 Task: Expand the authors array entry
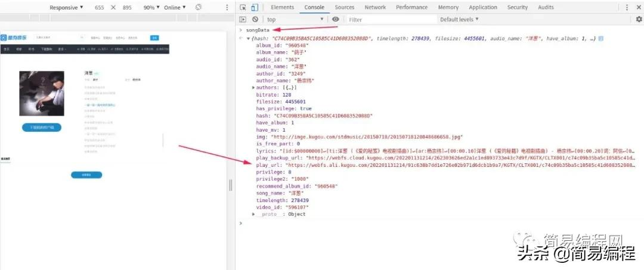pos(254,88)
